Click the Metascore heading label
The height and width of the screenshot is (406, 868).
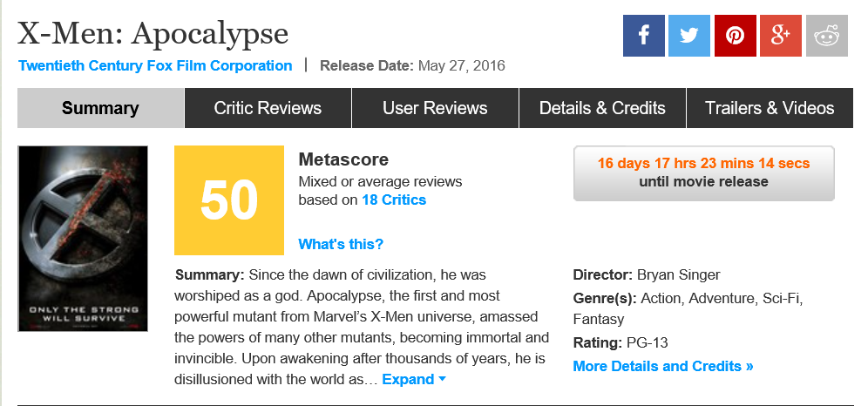click(x=343, y=159)
